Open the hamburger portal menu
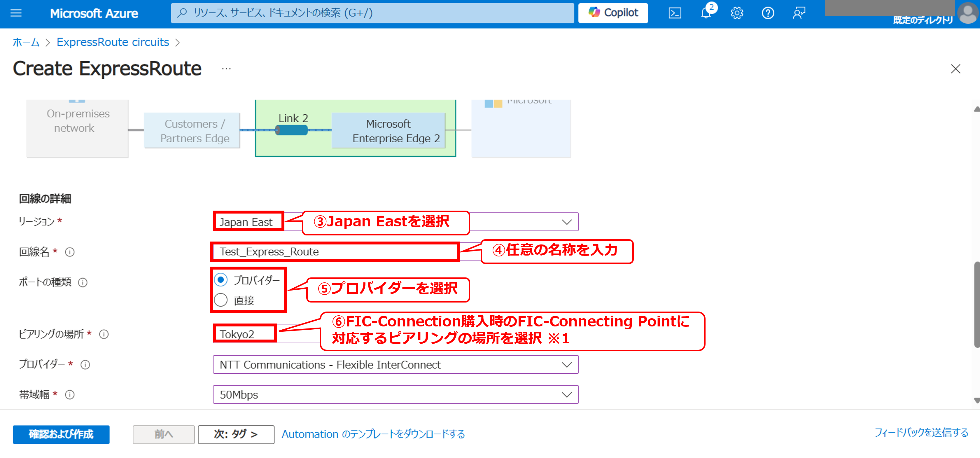The image size is (980, 458). tap(16, 13)
